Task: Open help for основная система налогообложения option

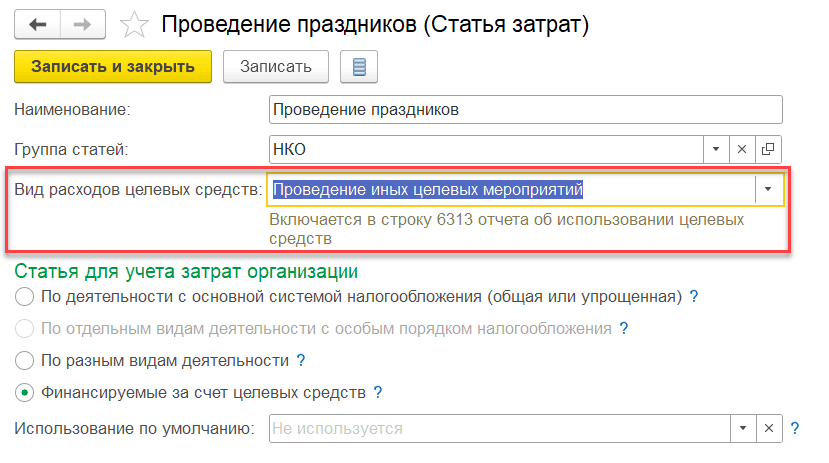Action: tap(693, 297)
